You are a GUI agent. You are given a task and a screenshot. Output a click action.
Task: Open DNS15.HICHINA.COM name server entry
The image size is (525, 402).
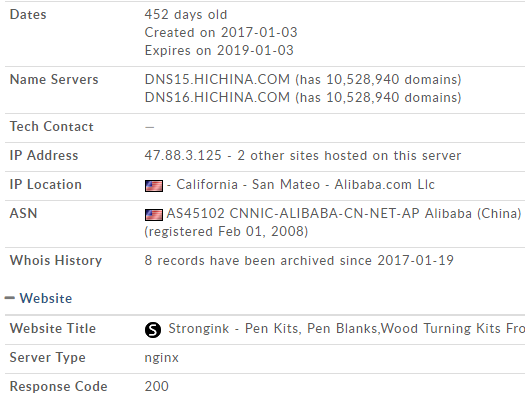[217, 79]
